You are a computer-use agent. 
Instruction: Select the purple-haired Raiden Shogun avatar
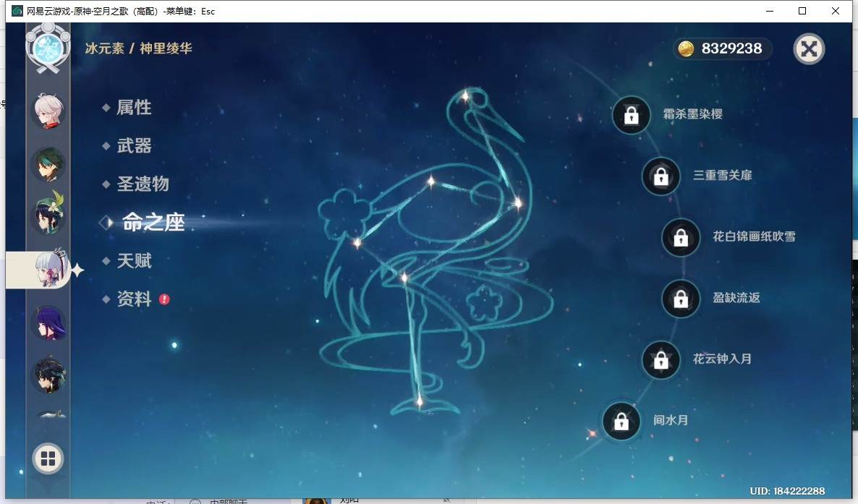point(48,323)
